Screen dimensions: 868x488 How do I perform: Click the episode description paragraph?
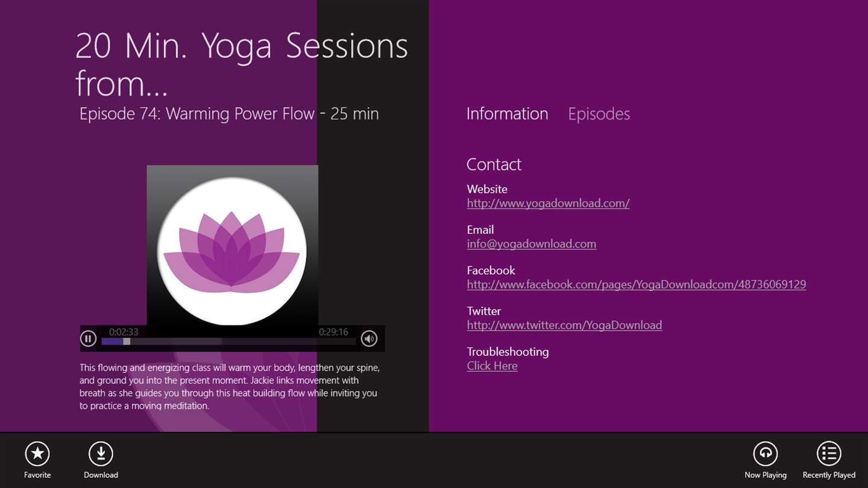(230, 387)
